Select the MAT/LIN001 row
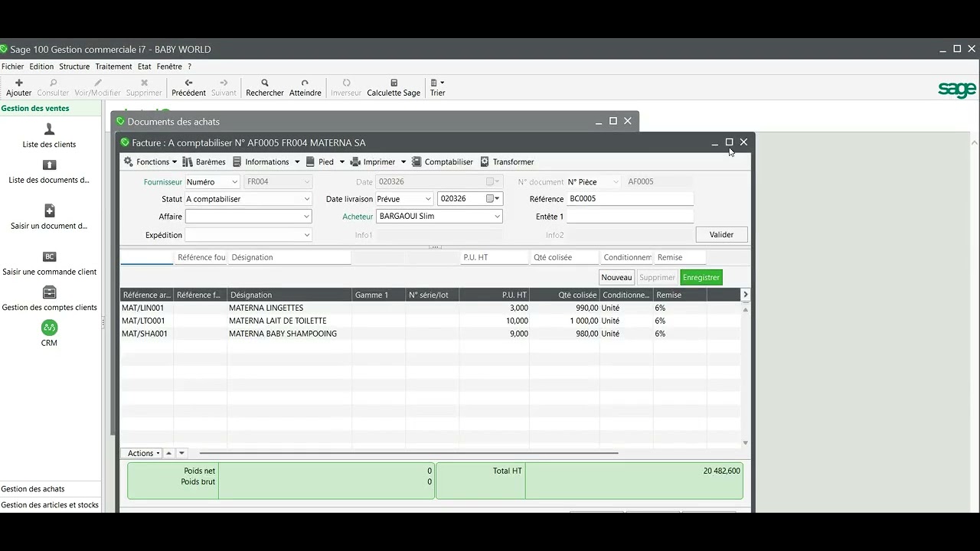 click(x=430, y=308)
